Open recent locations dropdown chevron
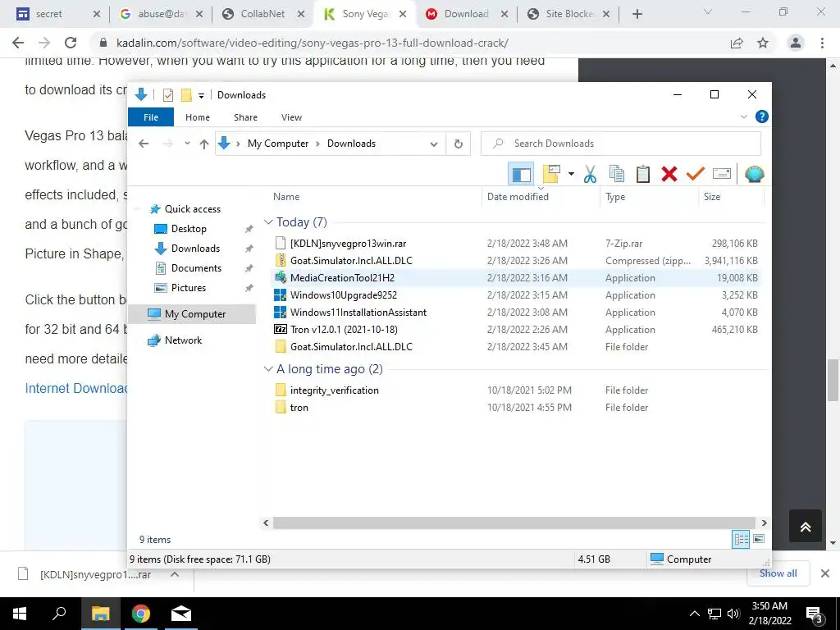Viewport: 840px width, 630px height. click(x=187, y=144)
